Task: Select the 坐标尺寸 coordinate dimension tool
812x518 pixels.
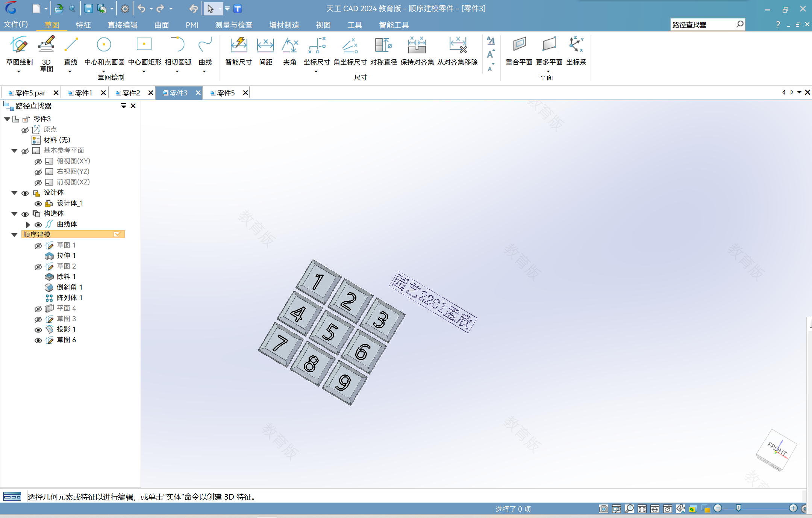Action: 317,51
